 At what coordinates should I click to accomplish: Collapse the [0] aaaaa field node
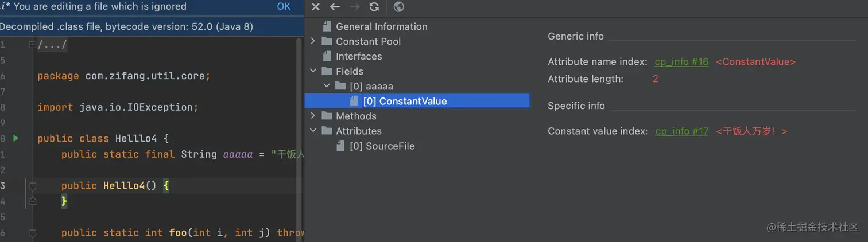(x=327, y=86)
